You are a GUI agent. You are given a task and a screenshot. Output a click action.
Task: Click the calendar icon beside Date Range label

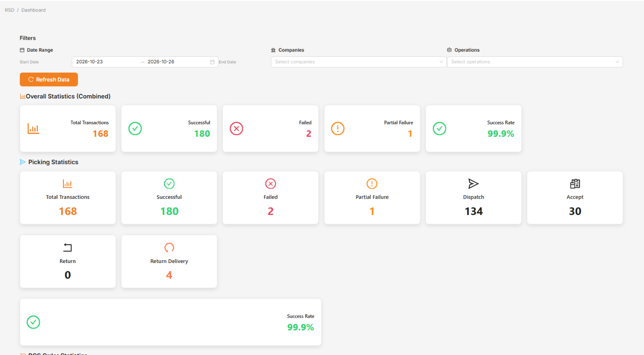pos(22,50)
